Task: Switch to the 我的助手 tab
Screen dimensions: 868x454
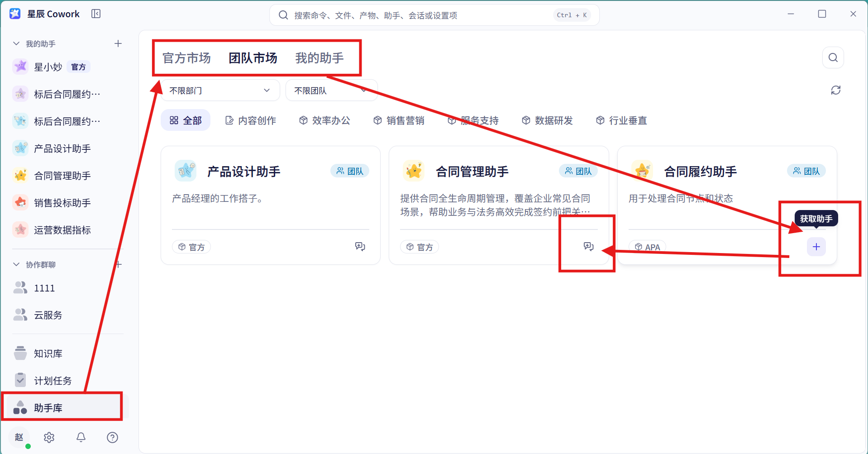Action: (x=320, y=58)
